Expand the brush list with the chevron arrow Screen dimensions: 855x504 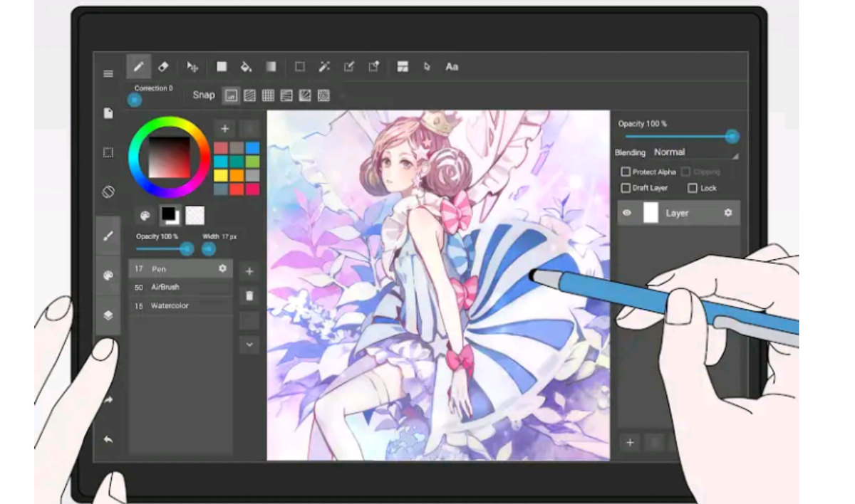[x=249, y=345]
